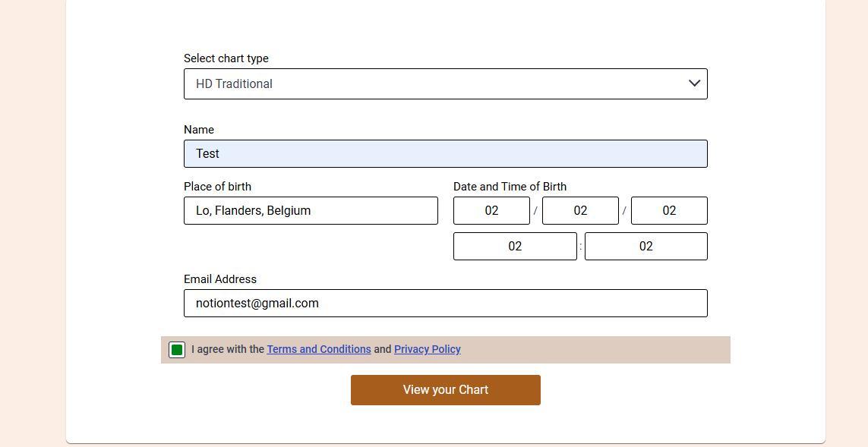Viewport: 868px width, 447px height.
Task: Select the Email Address input field
Action: (445, 304)
